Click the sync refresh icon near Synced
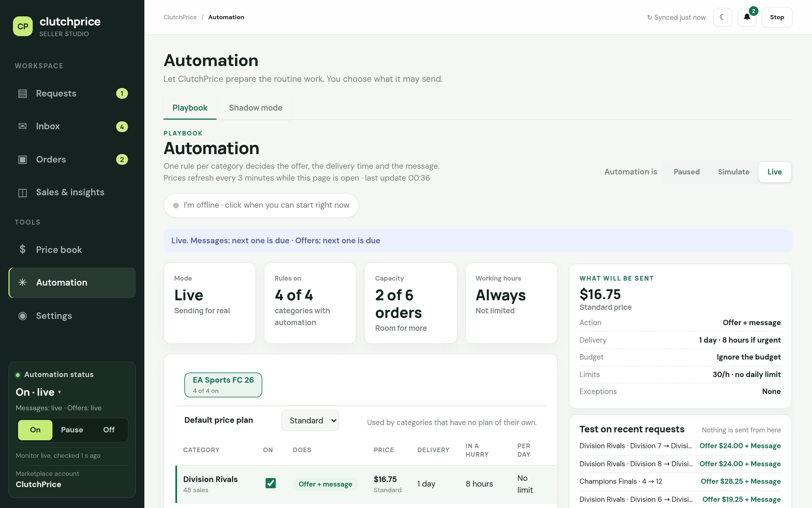This screenshot has width=812, height=508. pos(650,17)
